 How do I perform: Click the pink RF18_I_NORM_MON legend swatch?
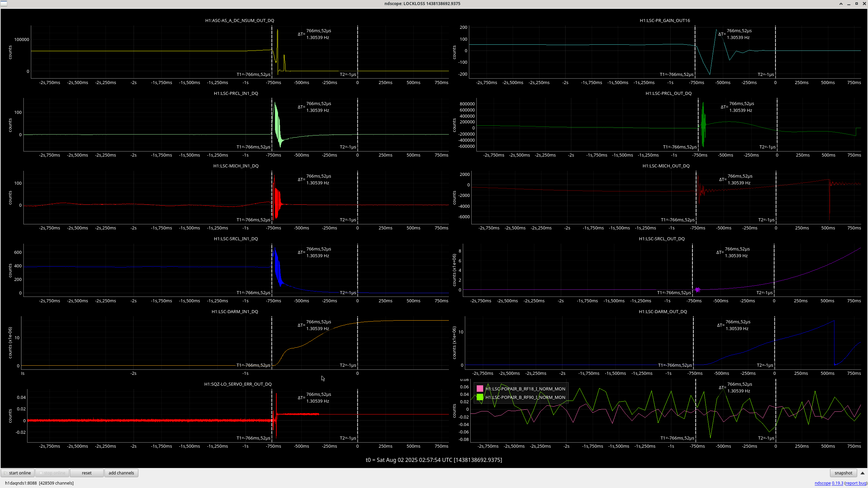pyautogui.click(x=480, y=389)
